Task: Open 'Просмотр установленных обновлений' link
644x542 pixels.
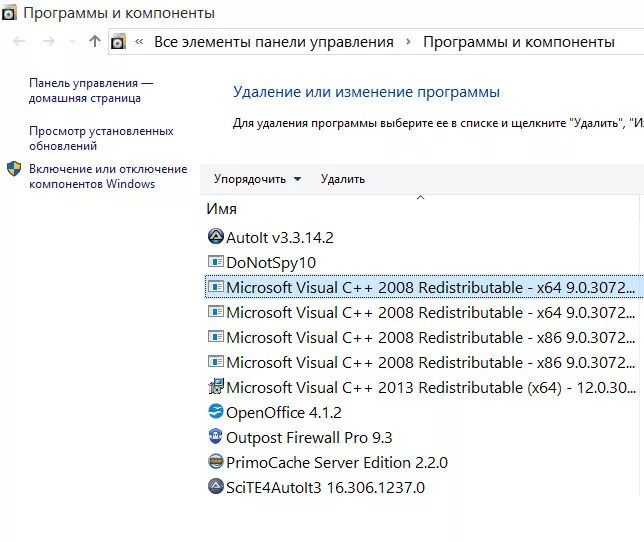Action: [101, 138]
